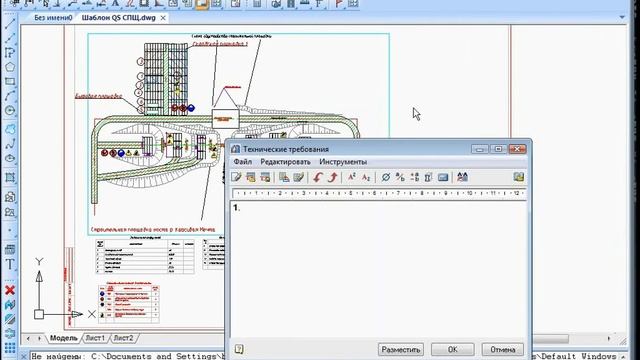Click the red X erase icon
Viewport: 640px width, 360px height.
coord(10,290)
